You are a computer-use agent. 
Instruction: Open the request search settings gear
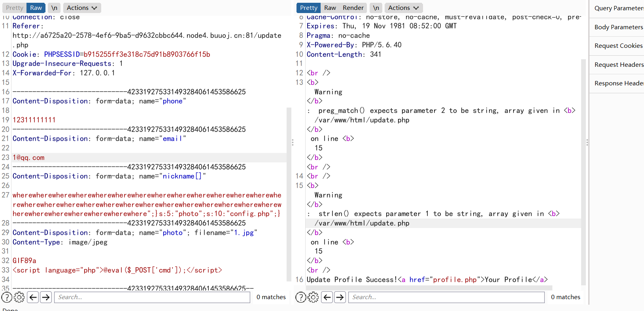(x=19, y=297)
